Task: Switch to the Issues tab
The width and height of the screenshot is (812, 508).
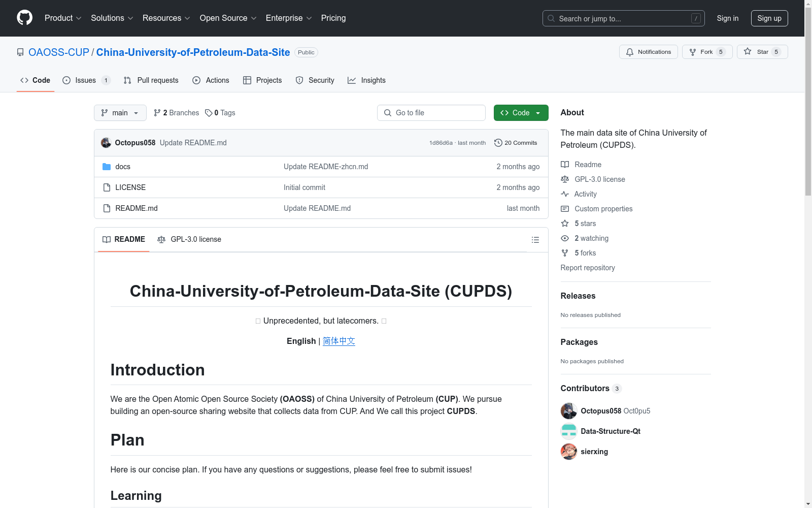Action: [86, 80]
